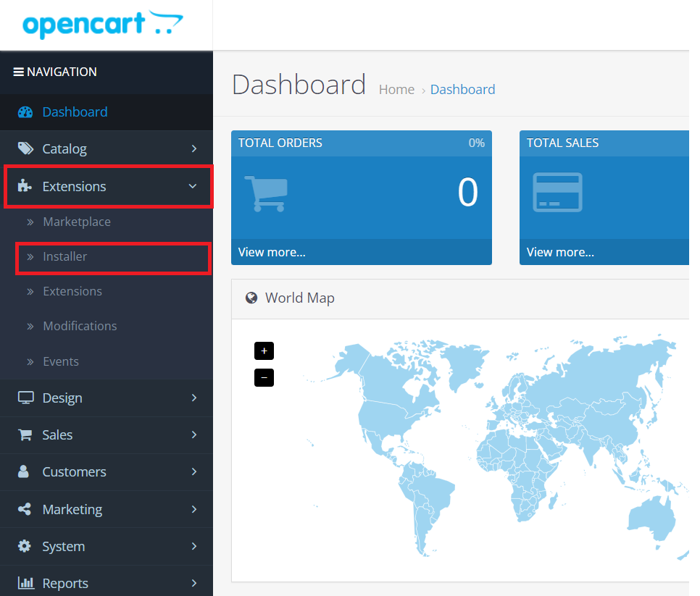Click the Customers person icon

tap(24, 472)
